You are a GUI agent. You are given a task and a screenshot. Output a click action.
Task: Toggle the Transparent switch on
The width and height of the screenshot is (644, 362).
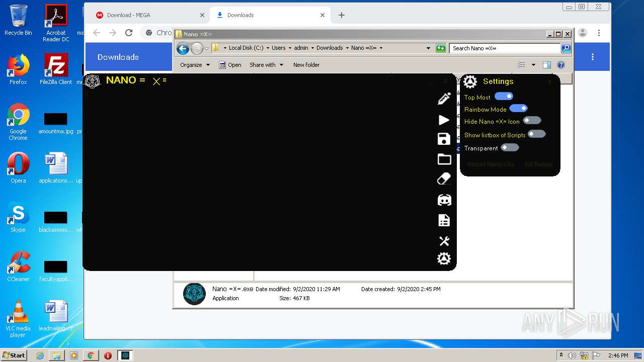(x=510, y=147)
